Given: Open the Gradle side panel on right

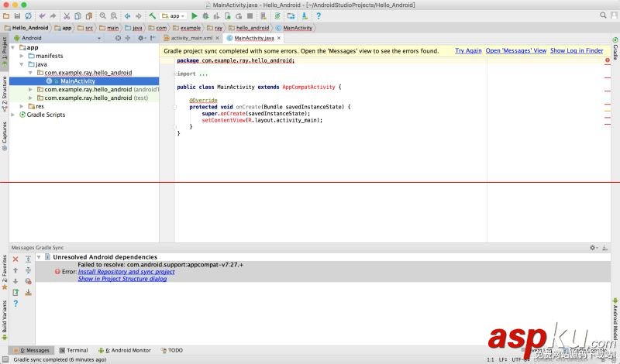Looking at the screenshot, I should pos(615,49).
